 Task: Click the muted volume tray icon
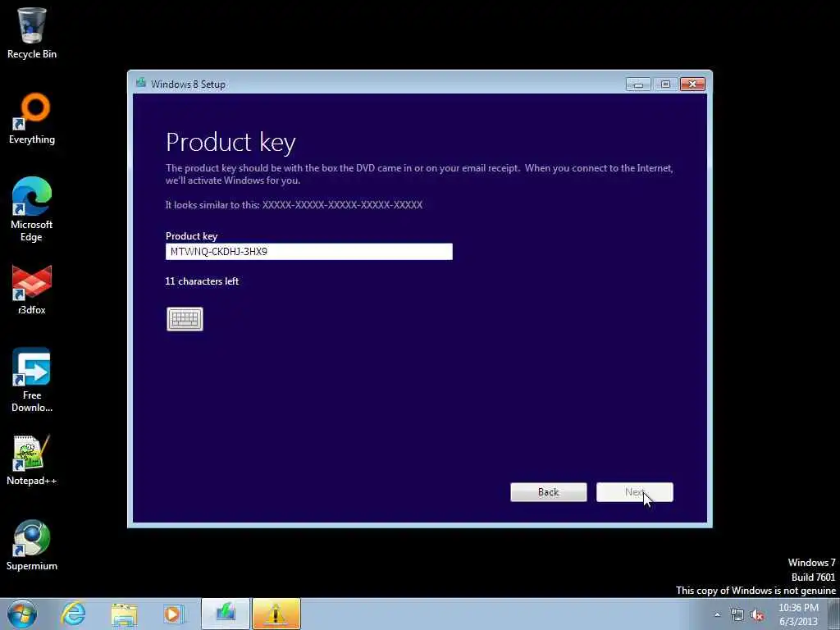pyautogui.click(x=757, y=615)
